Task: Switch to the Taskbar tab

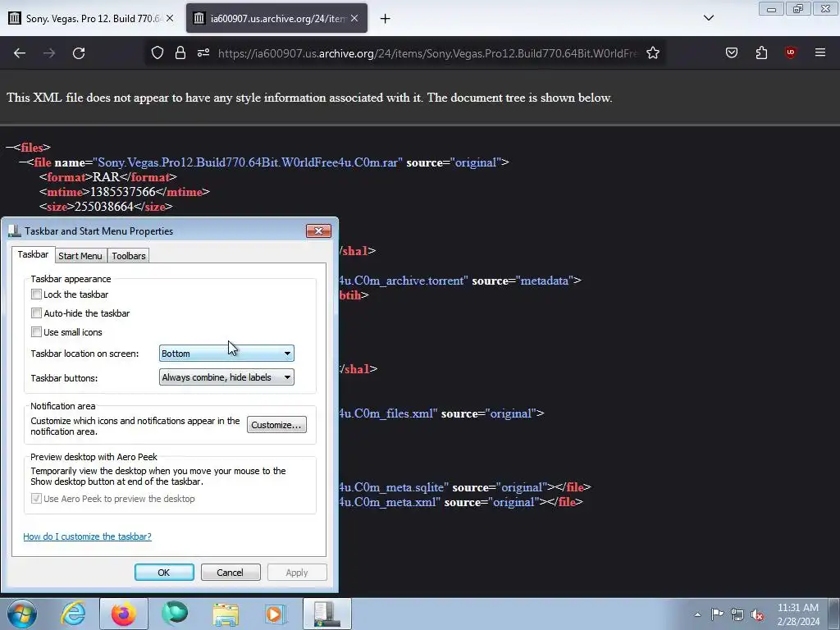Action: point(33,254)
